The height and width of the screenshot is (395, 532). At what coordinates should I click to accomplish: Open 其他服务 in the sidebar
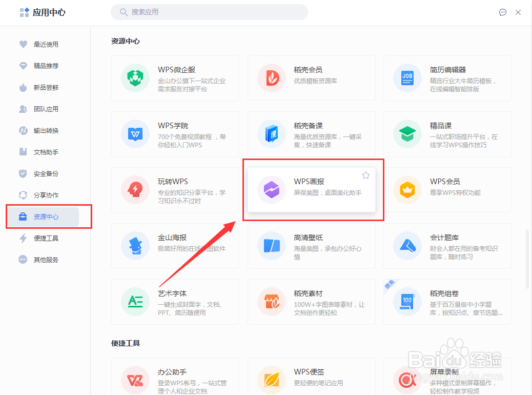tap(46, 260)
